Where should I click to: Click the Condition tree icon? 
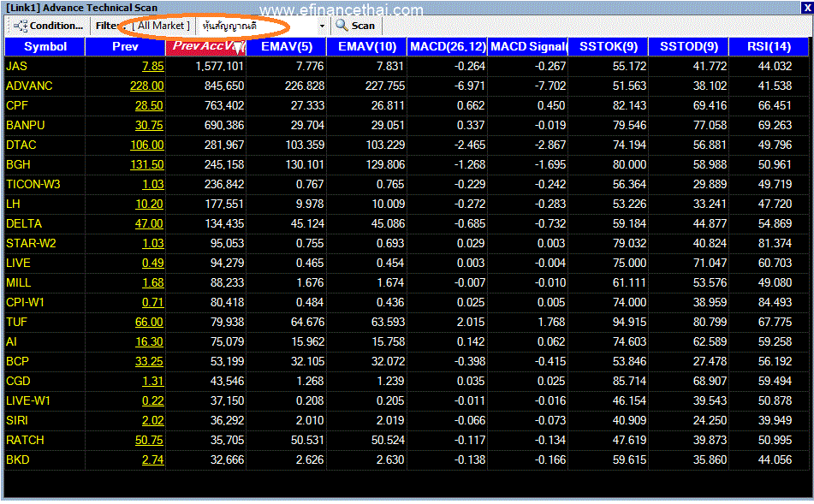(21, 26)
